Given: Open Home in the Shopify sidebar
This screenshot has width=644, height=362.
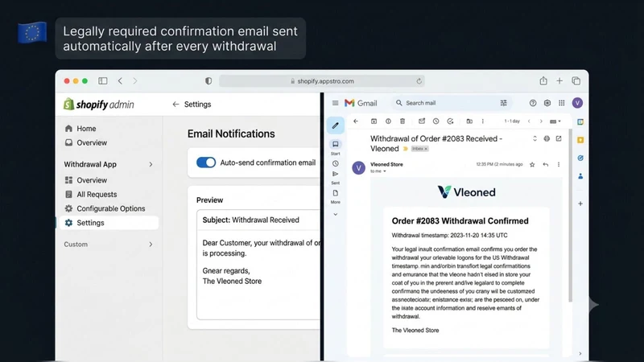Looking at the screenshot, I should click(80, 129).
